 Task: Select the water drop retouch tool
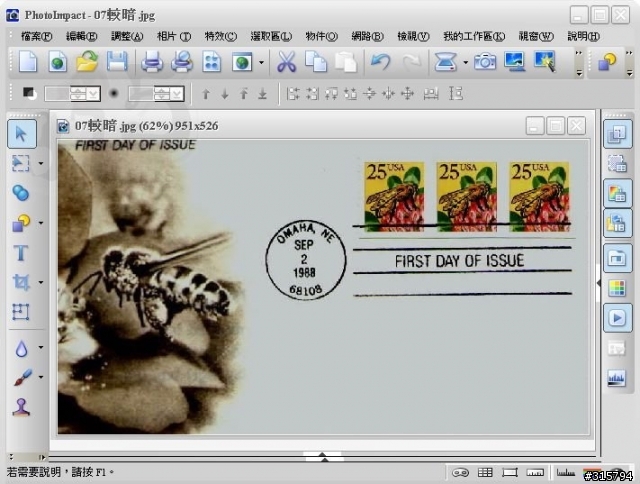(x=21, y=348)
